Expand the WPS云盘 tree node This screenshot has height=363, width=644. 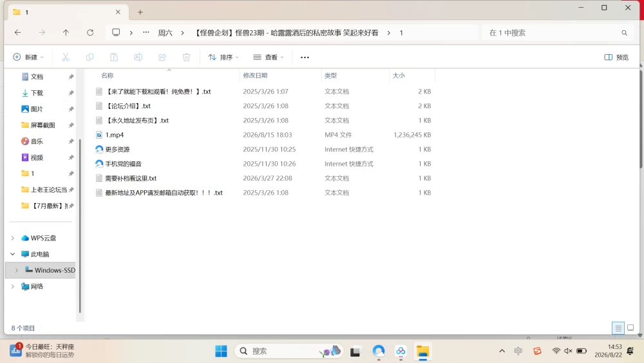tap(13, 238)
